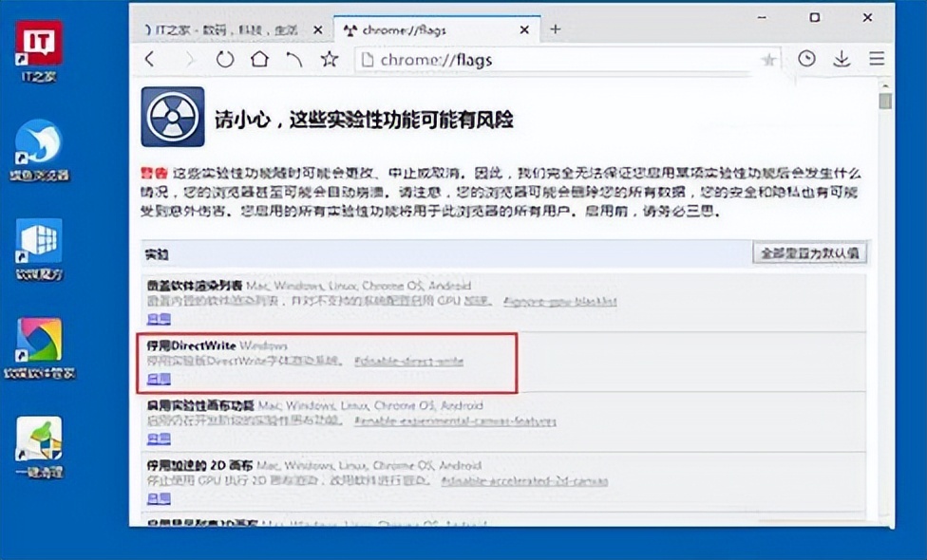927x560 pixels.
Task: Enable the 停用DirectWrite experiment via 启用 link
Action: coord(159,379)
